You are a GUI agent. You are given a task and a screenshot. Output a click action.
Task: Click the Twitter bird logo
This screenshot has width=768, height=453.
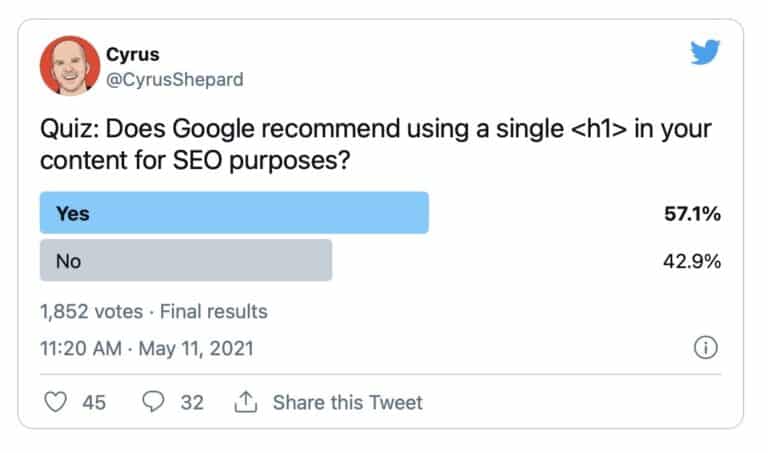(x=707, y=52)
